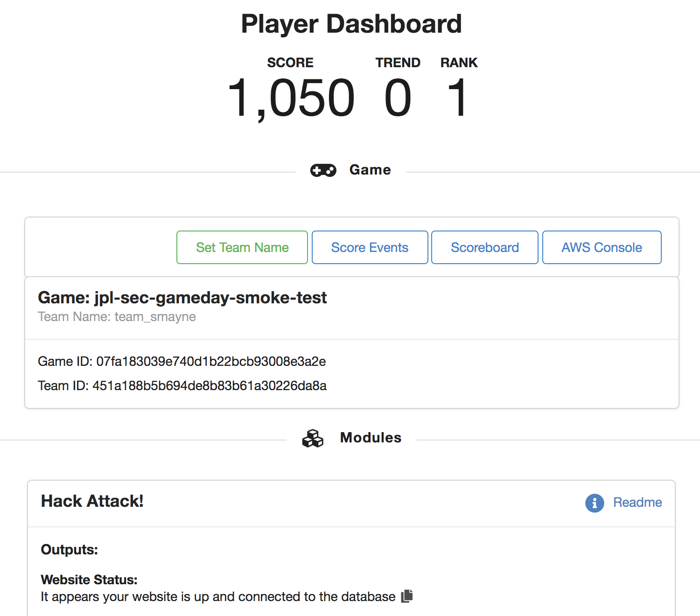Click the Hack Attack! module title
The width and height of the screenshot is (700, 616).
point(92,501)
